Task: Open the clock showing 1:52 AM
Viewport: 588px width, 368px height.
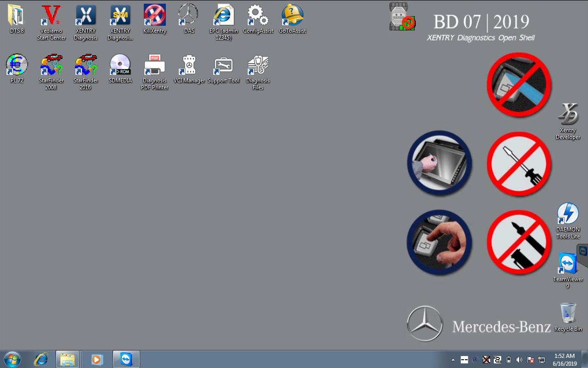Action: (565, 360)
